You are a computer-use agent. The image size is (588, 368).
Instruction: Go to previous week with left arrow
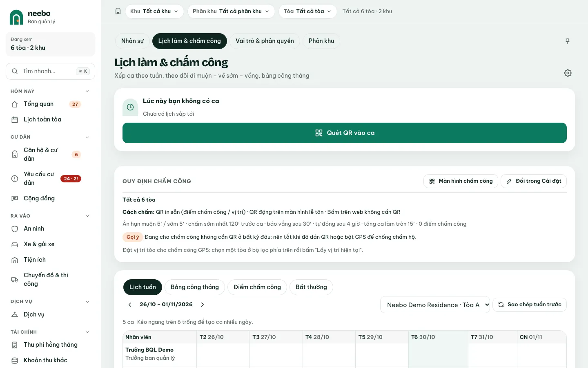pyautogui.click(x=130, y=305)
